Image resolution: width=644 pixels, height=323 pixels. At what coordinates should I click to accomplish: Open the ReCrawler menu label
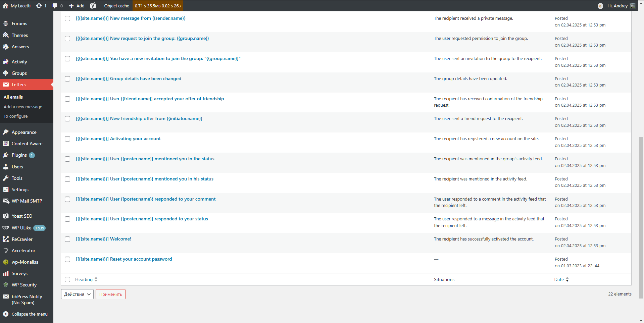click(22, 239)
